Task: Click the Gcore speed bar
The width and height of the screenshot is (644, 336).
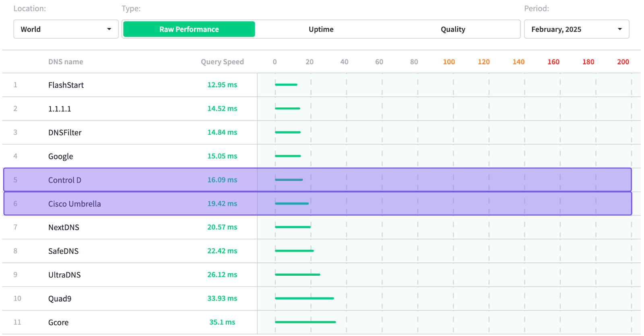Action: pos(305,322)
